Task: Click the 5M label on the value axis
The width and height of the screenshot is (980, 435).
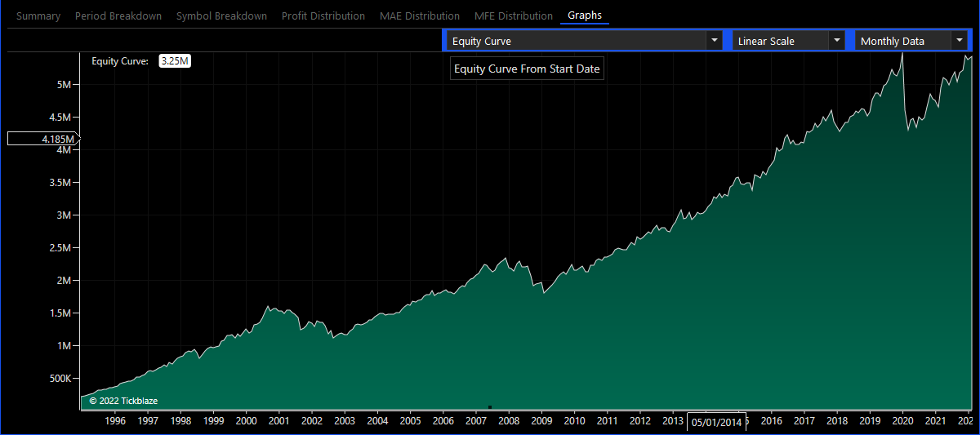Action: [x=65, y=85]
